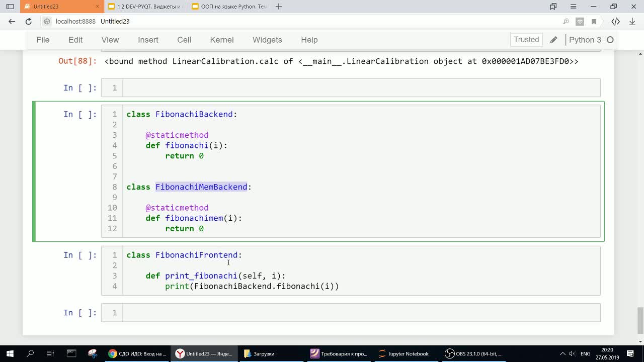This screenshot has height=362, width=644.
Task: Click the volume speaker tray icon
Action: coord(572,353)
